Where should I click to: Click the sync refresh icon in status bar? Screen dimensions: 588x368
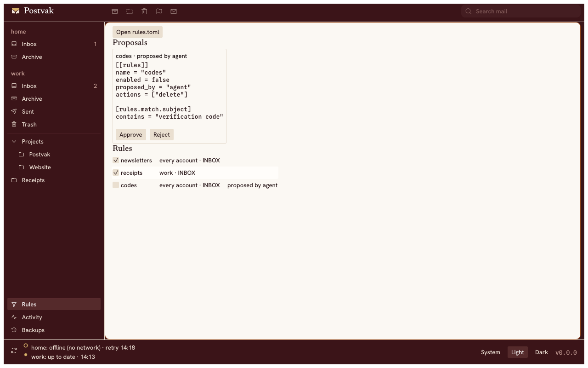[14, 351]
